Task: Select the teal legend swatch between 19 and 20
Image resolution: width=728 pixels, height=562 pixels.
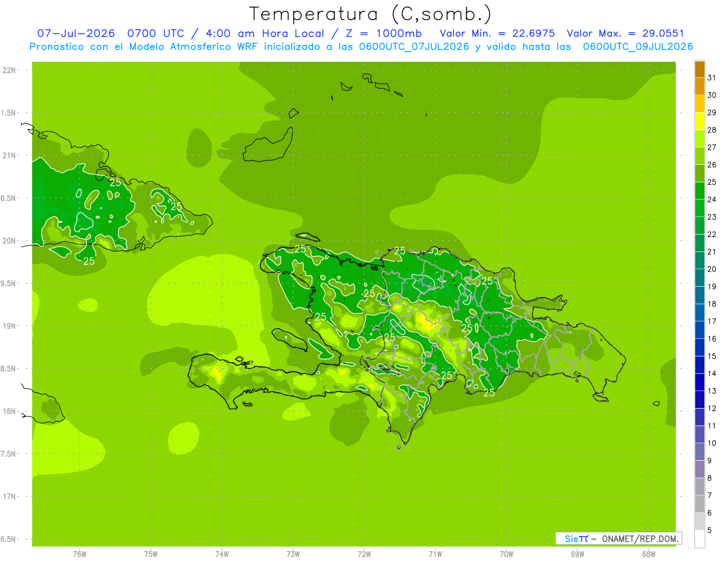Action: (699, 278)
